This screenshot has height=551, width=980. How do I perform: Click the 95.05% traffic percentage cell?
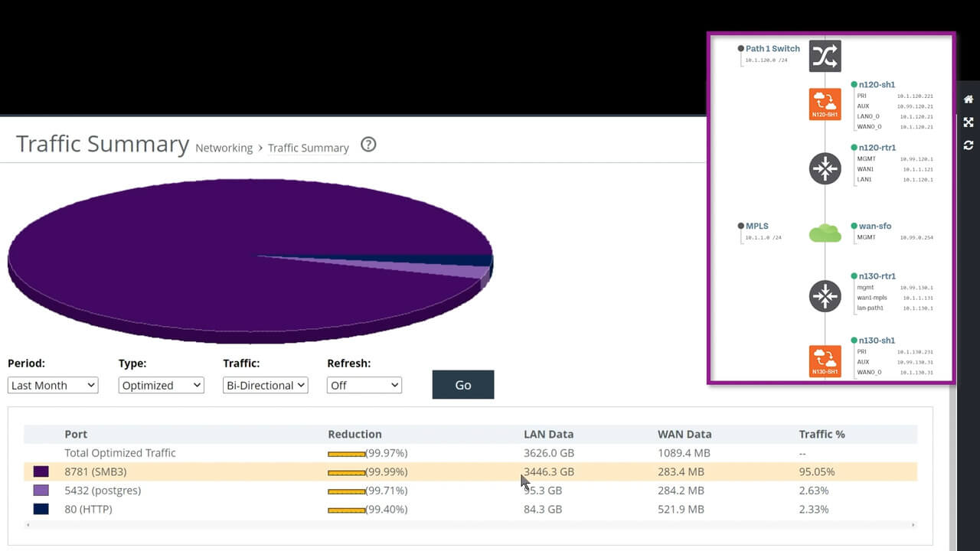point(817,471)
